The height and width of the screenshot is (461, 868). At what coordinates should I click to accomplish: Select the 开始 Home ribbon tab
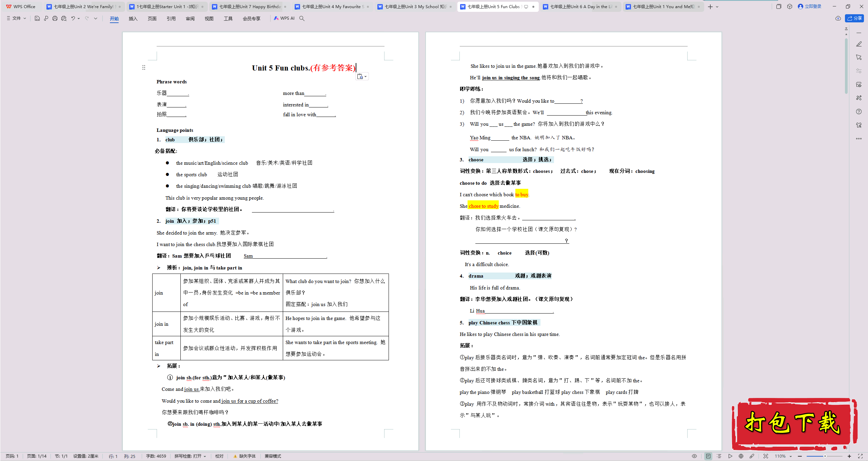[114, 19]
